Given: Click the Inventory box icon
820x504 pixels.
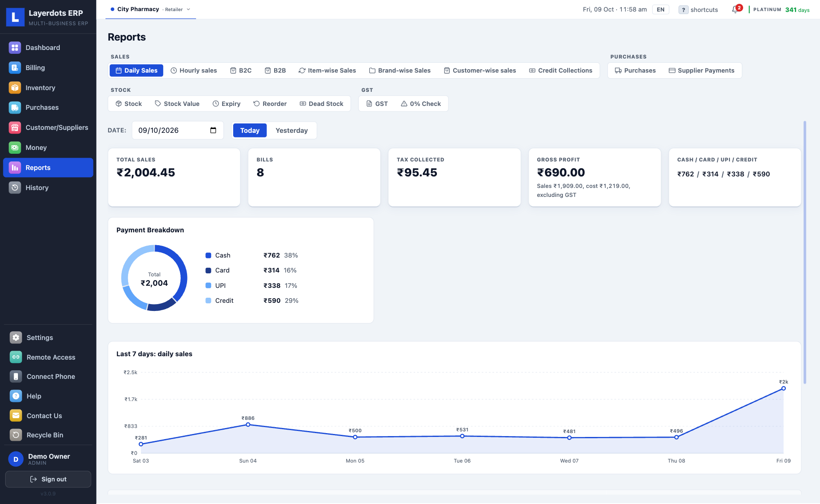Looking at the screenshot, I should pos(15,88).
